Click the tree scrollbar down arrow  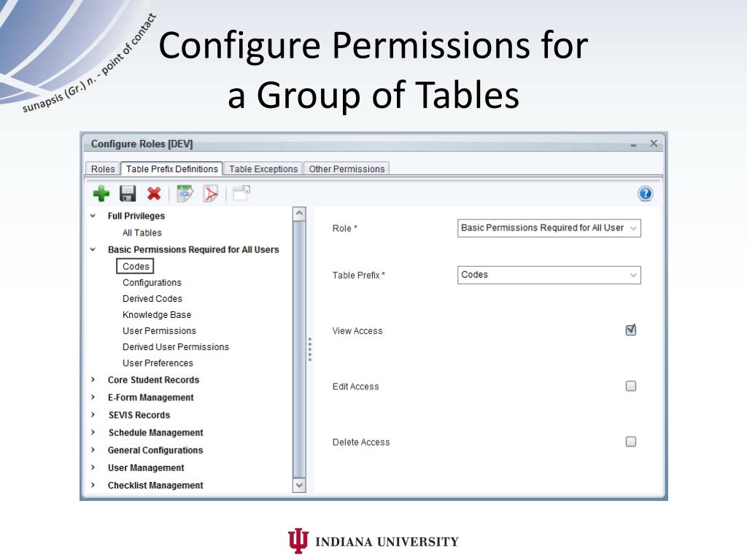coord(299,485)
